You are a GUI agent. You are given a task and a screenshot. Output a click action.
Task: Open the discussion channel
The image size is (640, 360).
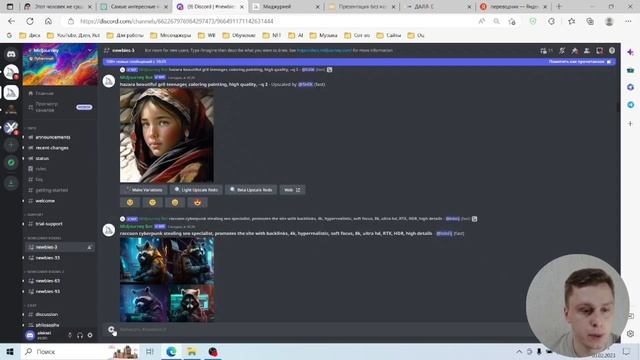[47, 314]
